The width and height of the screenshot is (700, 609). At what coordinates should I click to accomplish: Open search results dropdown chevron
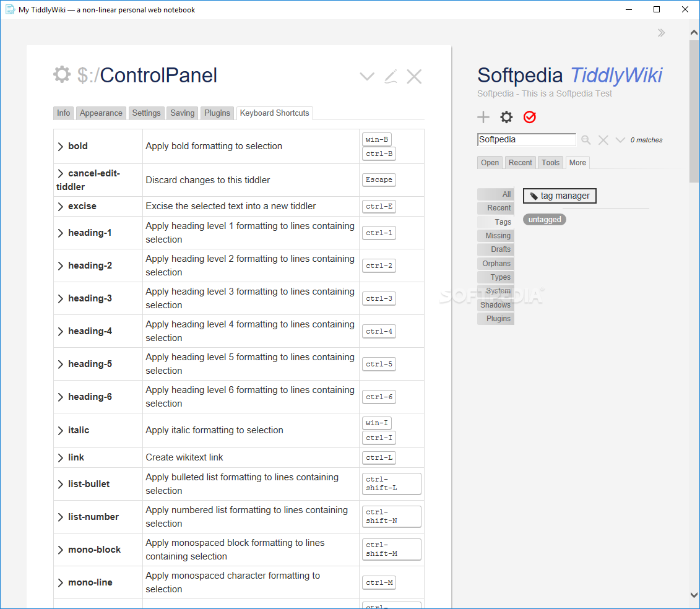click(620, 140)
